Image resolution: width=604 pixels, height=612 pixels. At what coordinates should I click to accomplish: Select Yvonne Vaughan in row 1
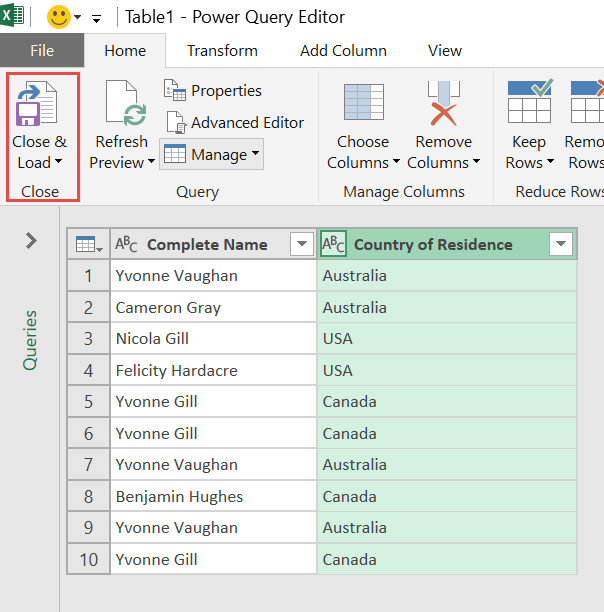point(213,276)
